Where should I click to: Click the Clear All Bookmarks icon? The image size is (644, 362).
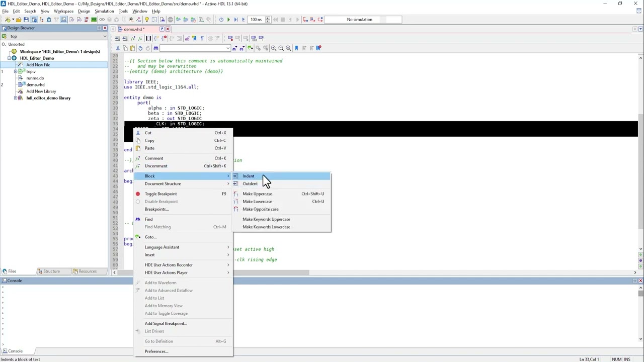(x=318, y=48)
